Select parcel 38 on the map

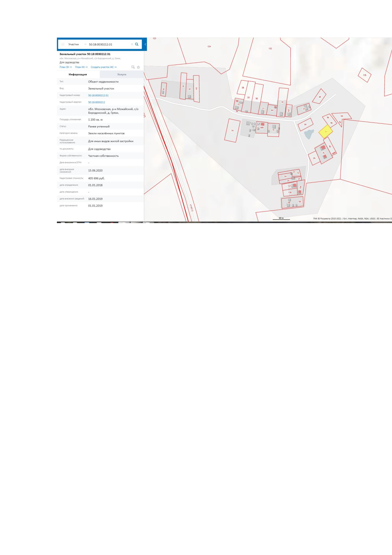point(243,88)
